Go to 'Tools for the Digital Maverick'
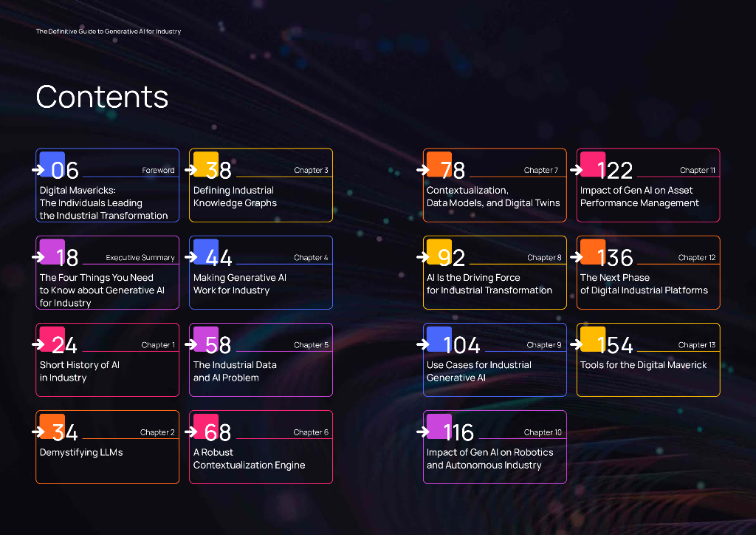 tap(643, 365)
